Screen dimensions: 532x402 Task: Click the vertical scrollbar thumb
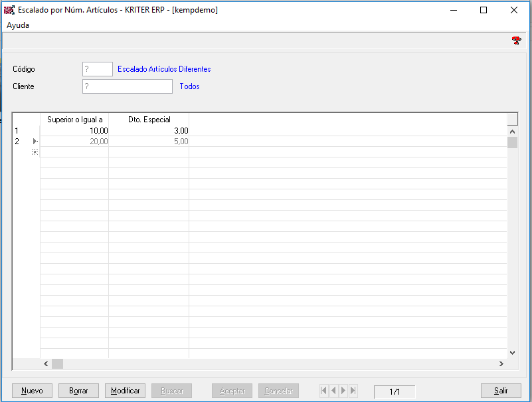click(x=512, y=142)
